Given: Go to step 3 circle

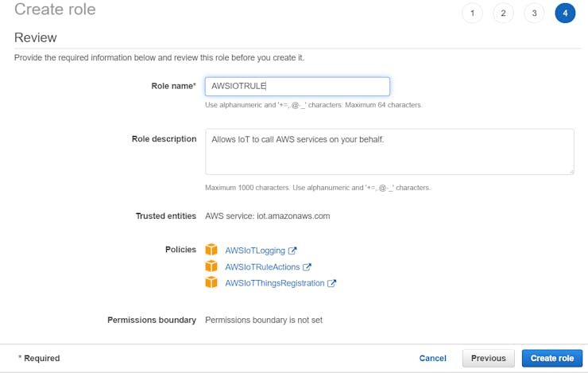Looking at the screenshot, I should pos(534,14).
